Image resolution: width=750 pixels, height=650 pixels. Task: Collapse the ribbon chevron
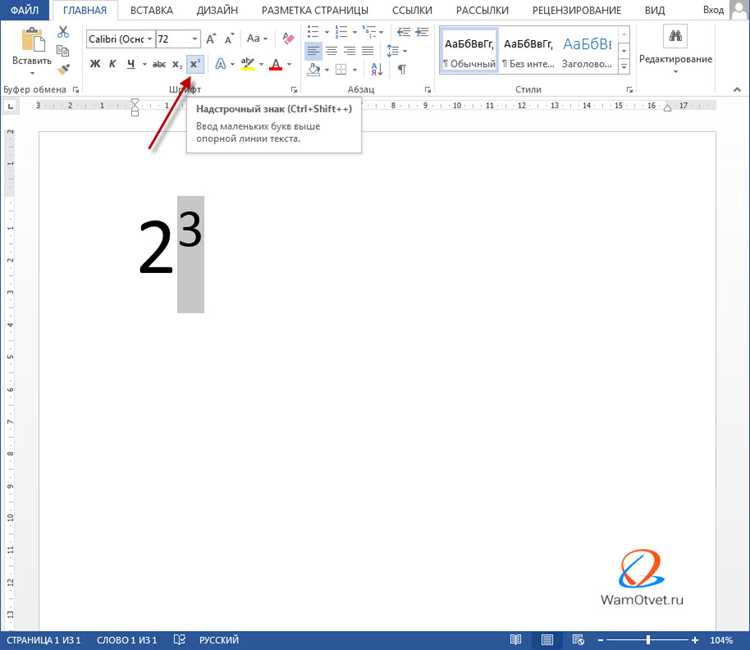click(737, 89)
